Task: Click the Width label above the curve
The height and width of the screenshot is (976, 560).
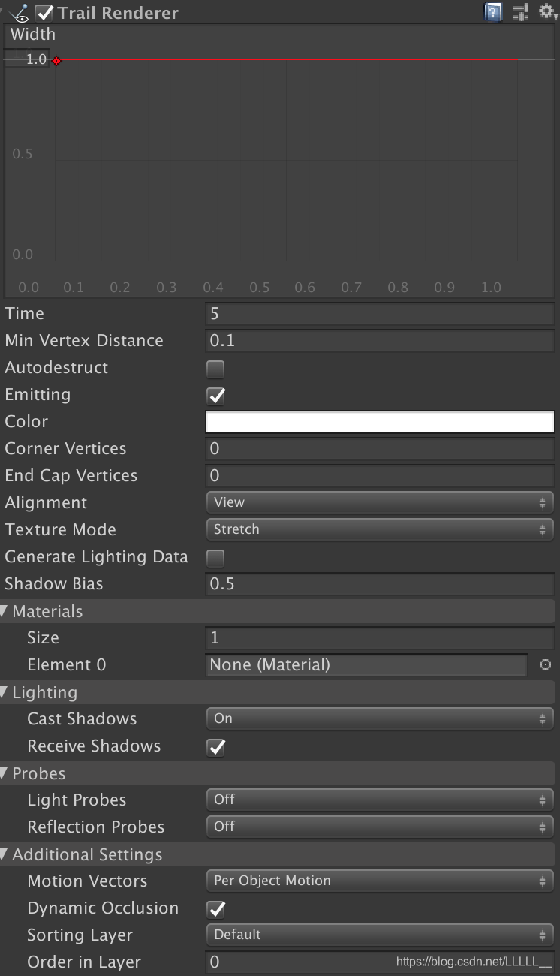Action: point(33,35)
